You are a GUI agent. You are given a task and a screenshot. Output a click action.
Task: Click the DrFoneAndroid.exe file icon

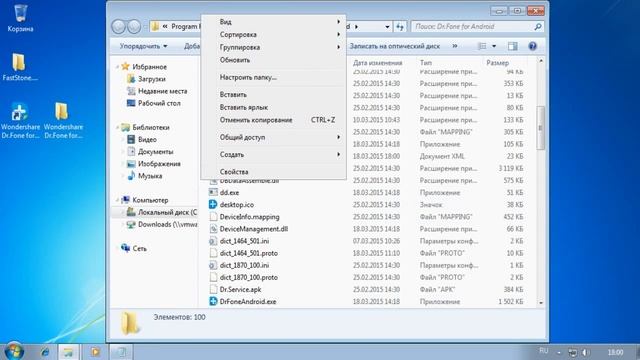pyautogui.click(x=213, y=301)
